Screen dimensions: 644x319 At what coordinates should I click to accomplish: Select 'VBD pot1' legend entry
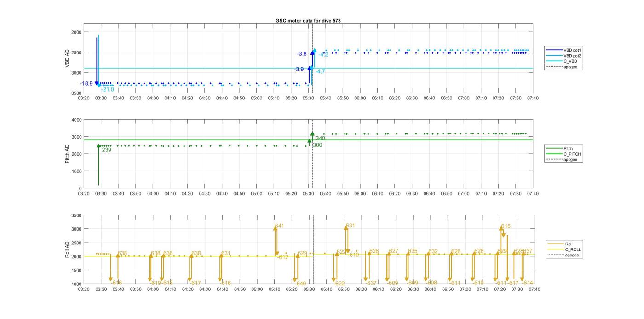click(573, 50)
